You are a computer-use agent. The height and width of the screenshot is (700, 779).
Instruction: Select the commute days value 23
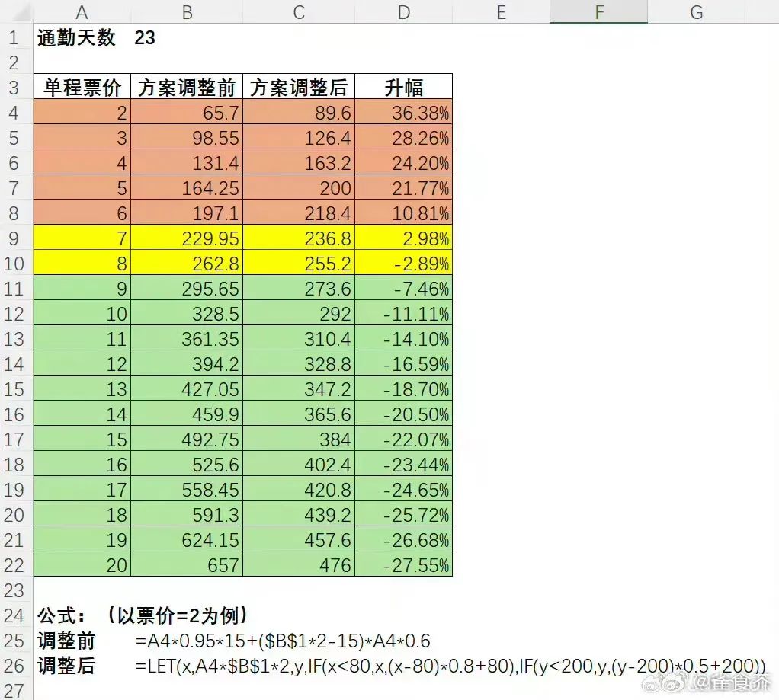(145, 37)
